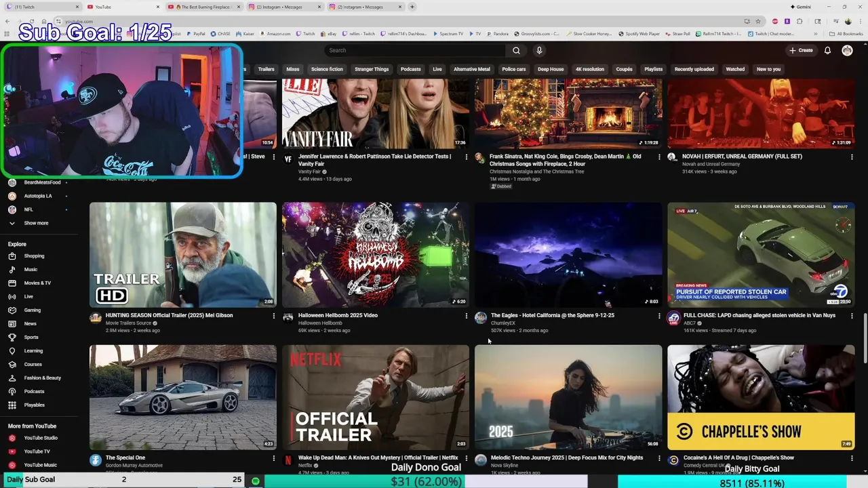Click the search magnifier button
This screenshot has width=868, height=488.
coord(516,50)
